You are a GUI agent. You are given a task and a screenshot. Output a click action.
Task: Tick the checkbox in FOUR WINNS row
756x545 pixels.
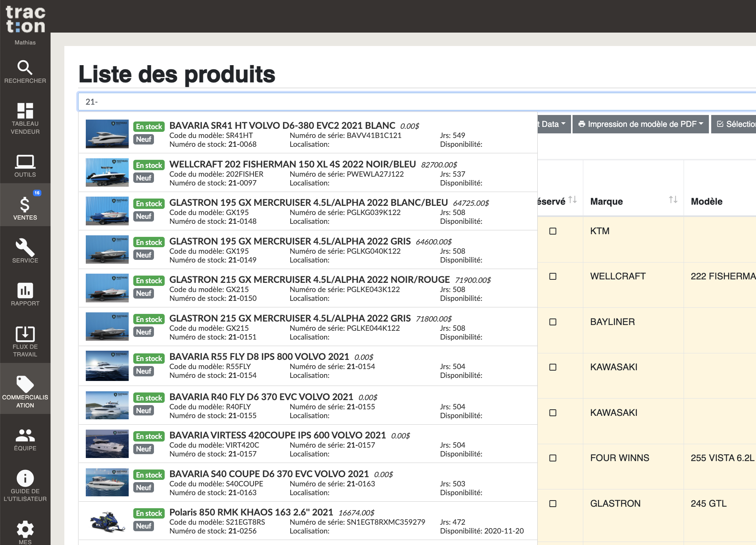click(553, 458)
